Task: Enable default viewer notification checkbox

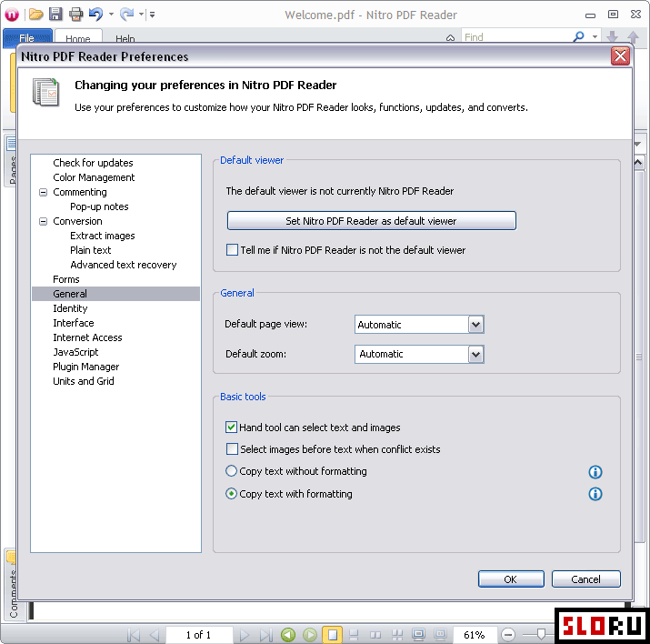Action: 232,249
